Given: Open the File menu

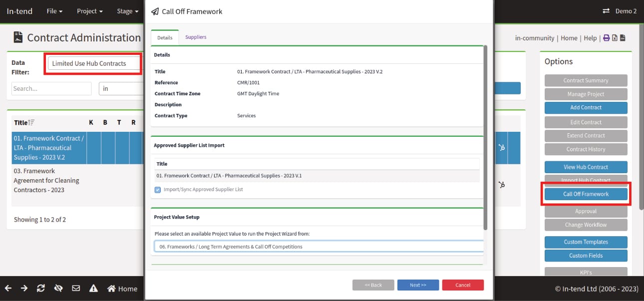Looking at the screenshot, I should tap(54, 10).
